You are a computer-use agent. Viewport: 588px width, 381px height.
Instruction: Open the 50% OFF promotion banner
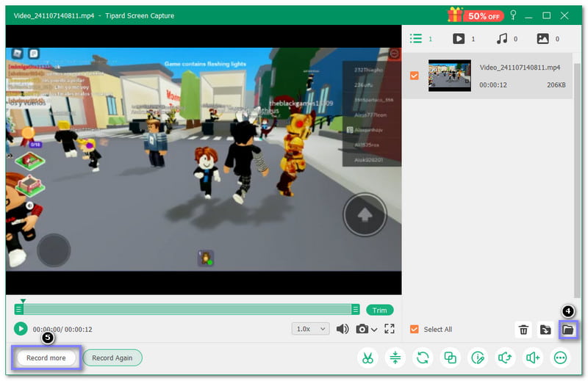476,15
